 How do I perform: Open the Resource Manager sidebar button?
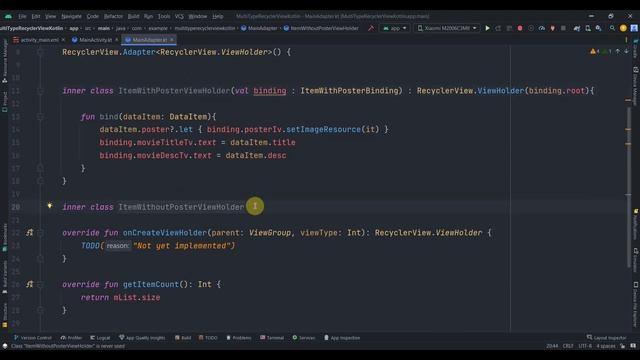[4, 61]
